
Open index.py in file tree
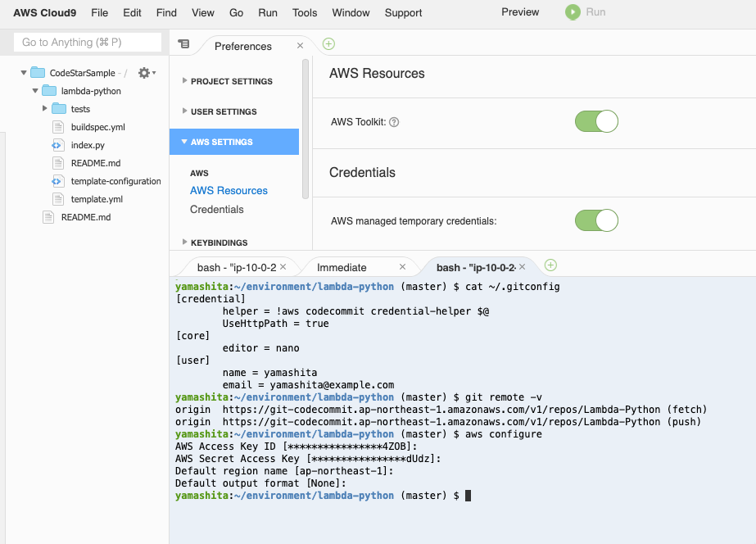point(88,145)
